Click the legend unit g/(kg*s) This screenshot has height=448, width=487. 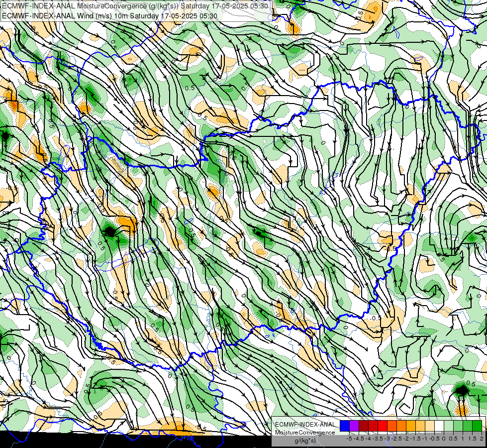(x=305, y=441)
